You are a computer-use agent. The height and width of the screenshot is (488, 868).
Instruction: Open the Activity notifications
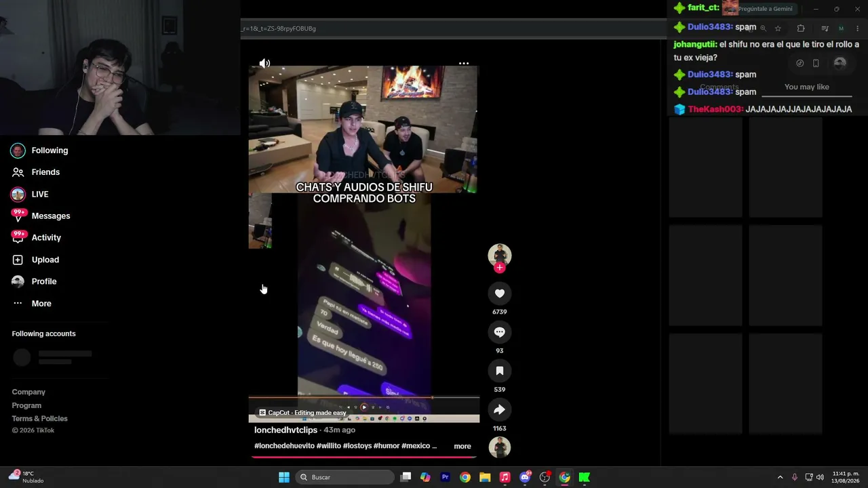(x=46, y=238)
